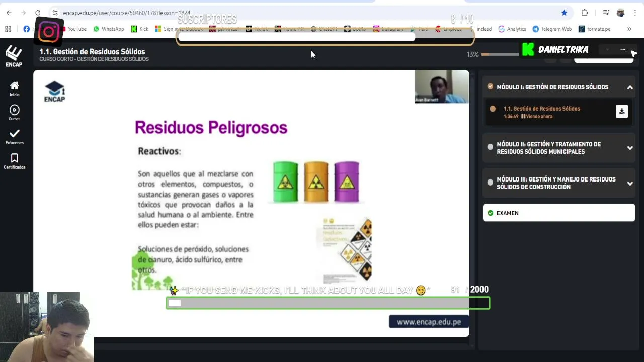Bookmark this page with the star icon
644x362 pixels.
tap(564, 13)
